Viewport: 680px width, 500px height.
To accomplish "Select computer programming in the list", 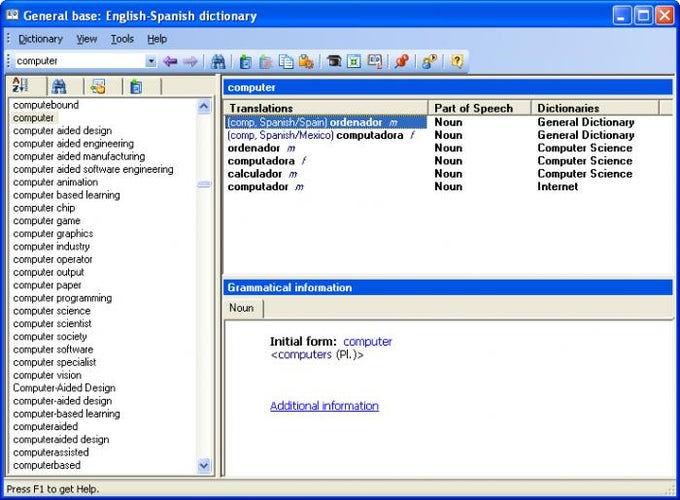I will pyautogui.click(x=62, y=298).
